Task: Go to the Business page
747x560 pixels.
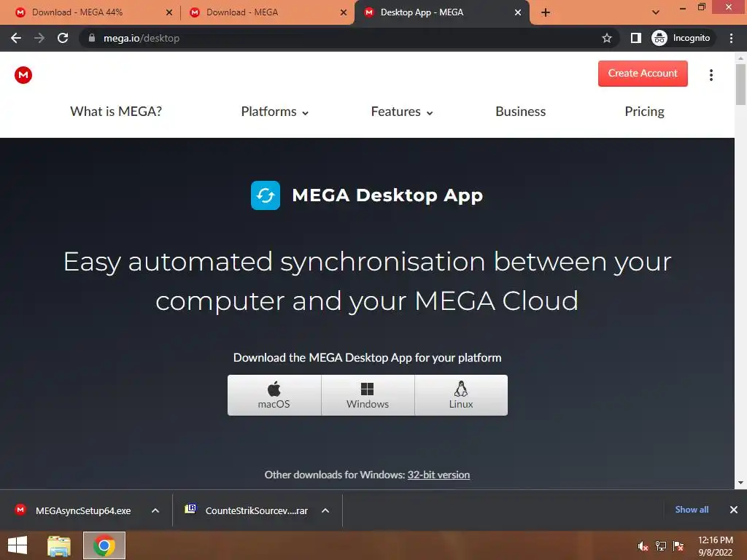Action: coord(520,112)
